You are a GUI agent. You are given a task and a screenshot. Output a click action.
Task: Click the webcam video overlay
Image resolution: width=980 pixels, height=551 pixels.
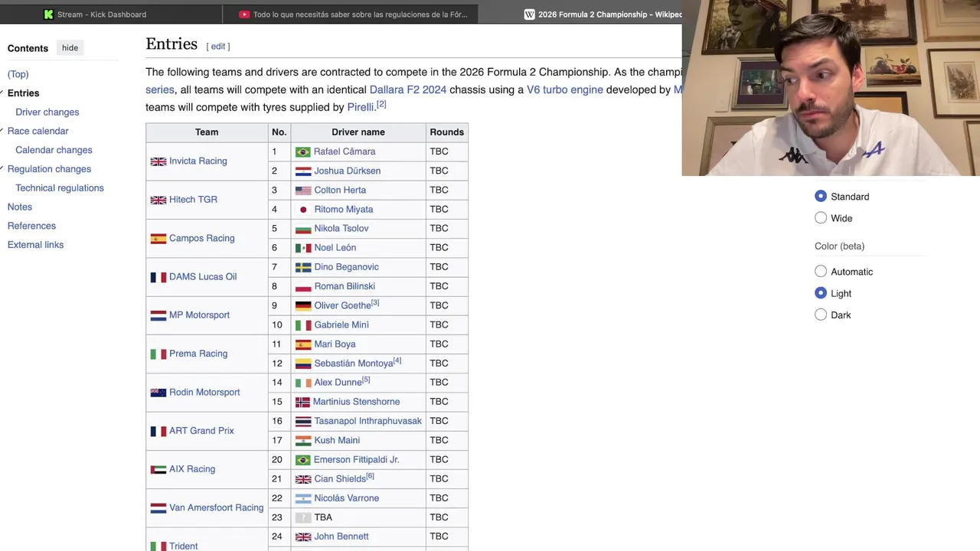tap(831, 88)
